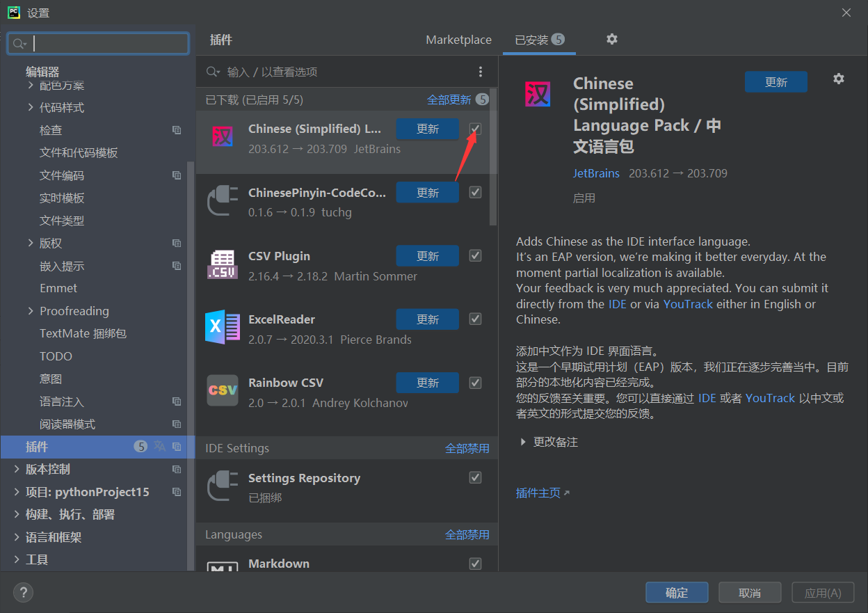
Task: Click the plugin list vertical scrollbar
Action: coord(493,157)
